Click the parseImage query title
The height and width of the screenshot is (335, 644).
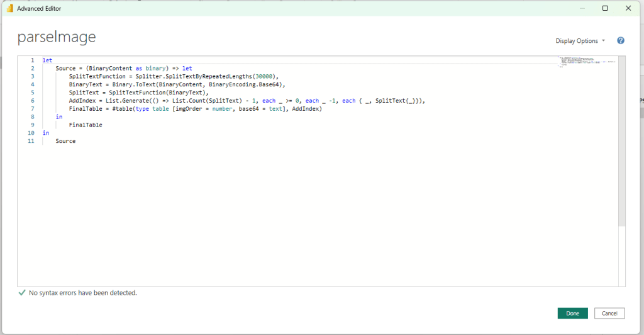pos(57,37)
